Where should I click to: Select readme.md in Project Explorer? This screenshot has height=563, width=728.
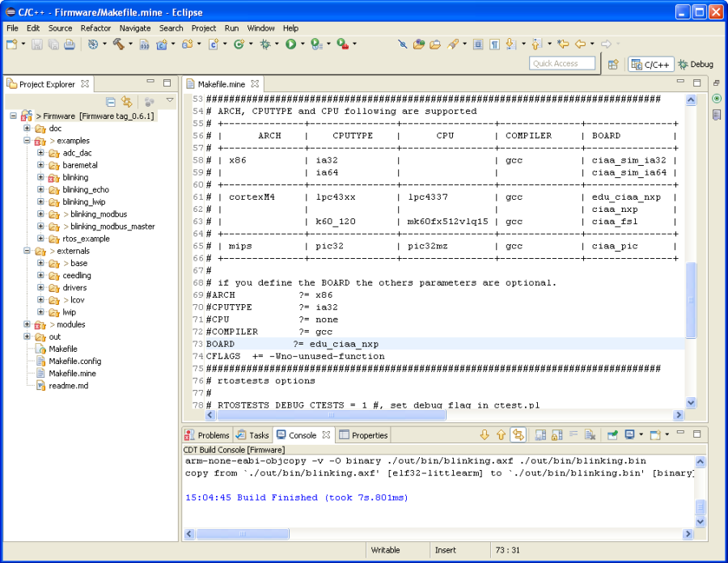pos(68,385)
